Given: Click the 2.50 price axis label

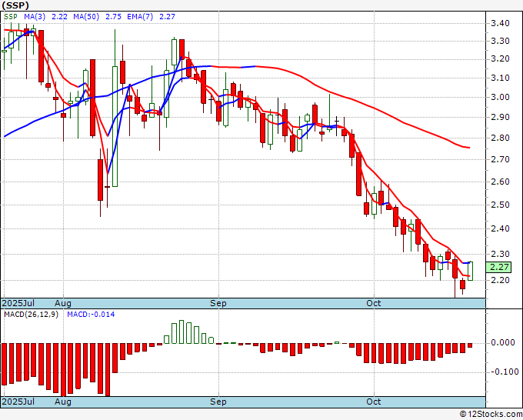Looking at the screenshot, I should click(x=500, y=205).
